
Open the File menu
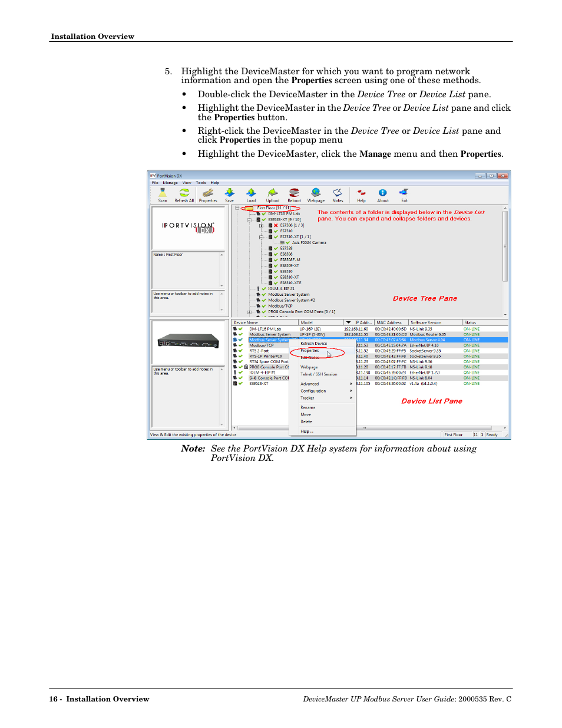coord(155,183)
